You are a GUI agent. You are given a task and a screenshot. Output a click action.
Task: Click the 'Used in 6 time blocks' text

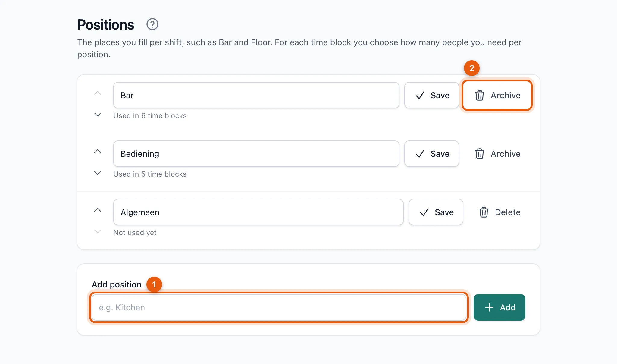click(x=150, y=116)
